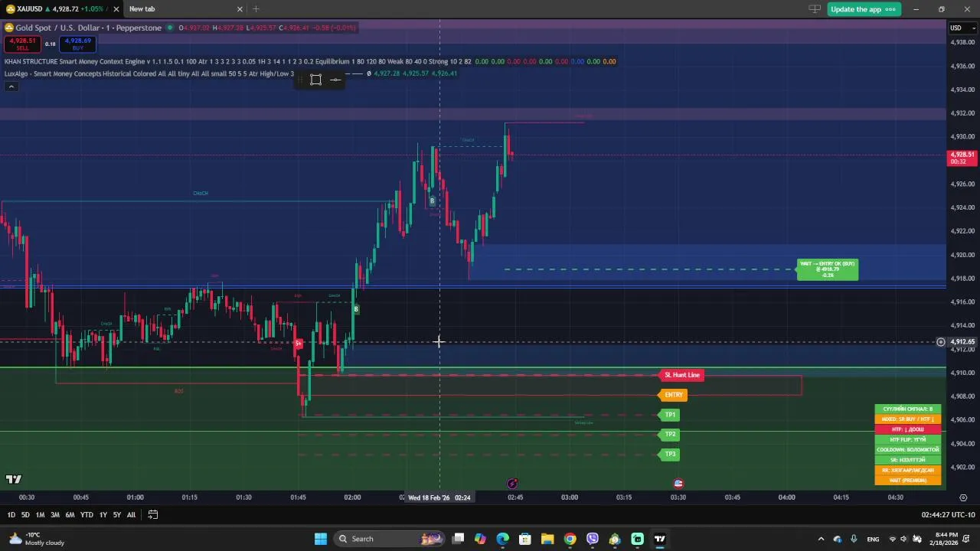This screenshot has height=551, width=980.
Task: Add a new tab with plus icon
Action: click(x=256, y=9)
